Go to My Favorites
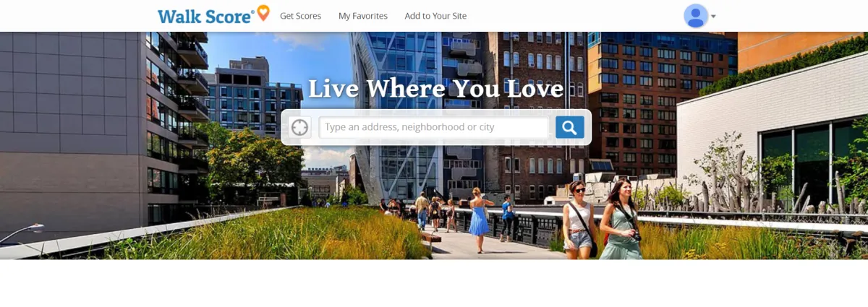The width and height of the screenshot is (868, 307). tap(363, 16)
